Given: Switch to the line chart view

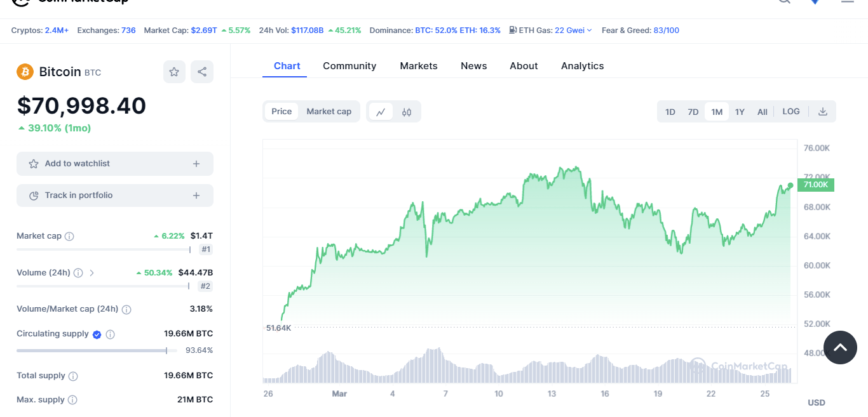Looking at the screenshot, I should click(381, 112).
